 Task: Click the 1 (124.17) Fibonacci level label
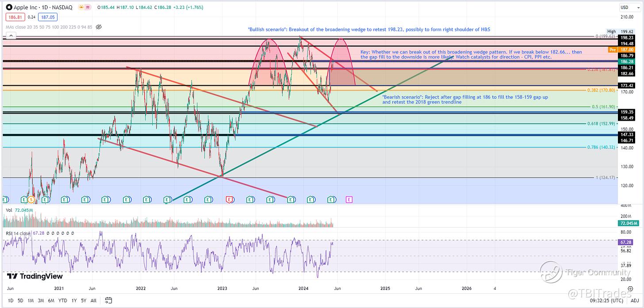[605, 178]
